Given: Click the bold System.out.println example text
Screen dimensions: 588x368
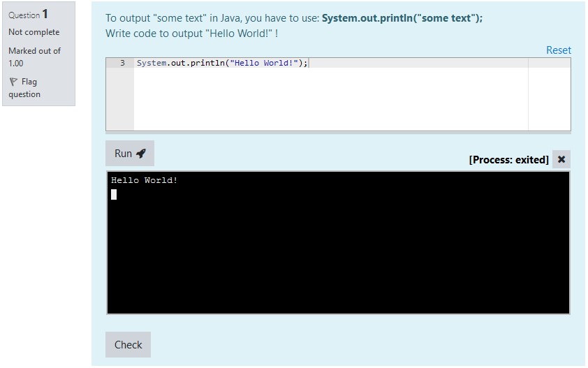Looking at the screenshot, I should tap(402, 18).
